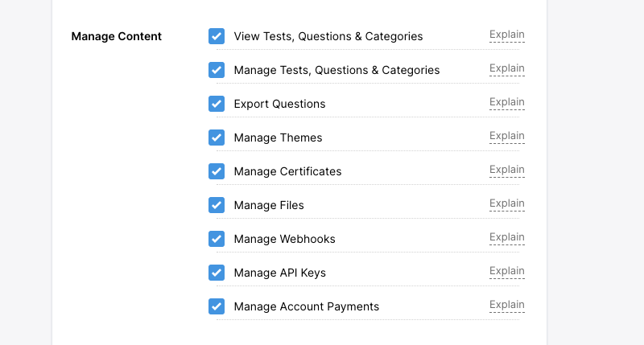Click Explain beside Manage Account Payments

tap(506, 305)
